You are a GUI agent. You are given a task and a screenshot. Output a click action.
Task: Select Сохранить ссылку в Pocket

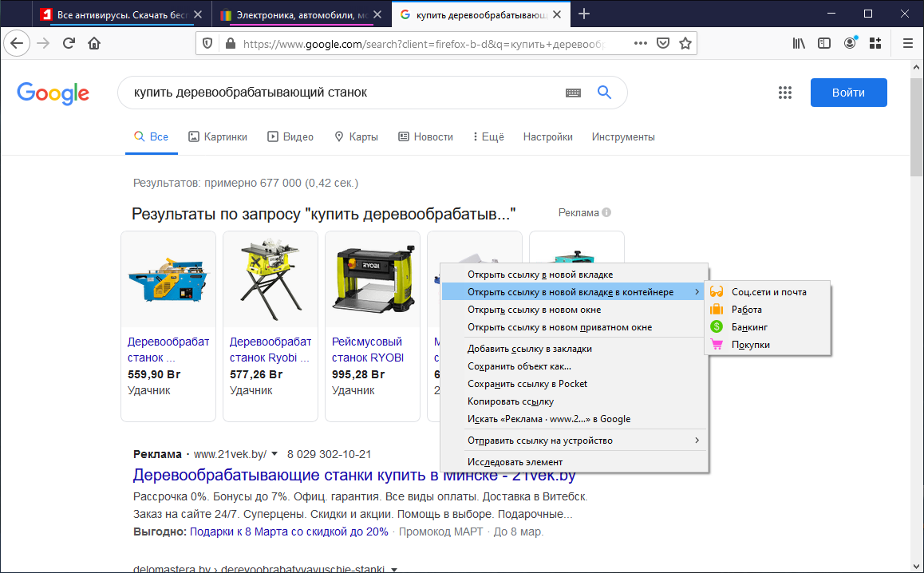point(575,384)
